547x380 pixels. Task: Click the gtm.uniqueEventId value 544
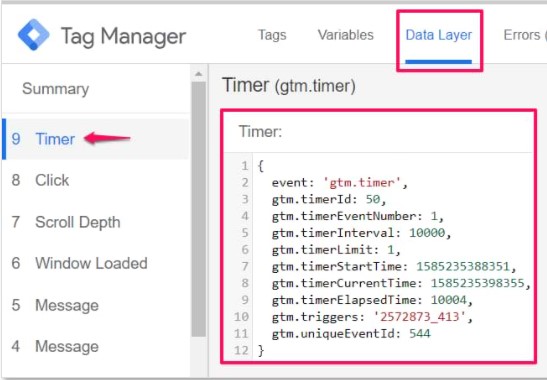(420, 334)
